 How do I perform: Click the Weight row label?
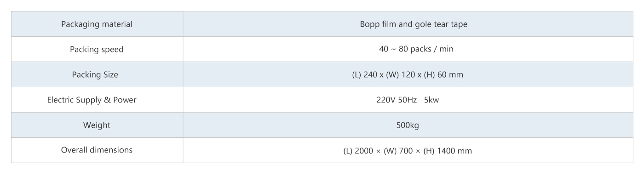97,125
